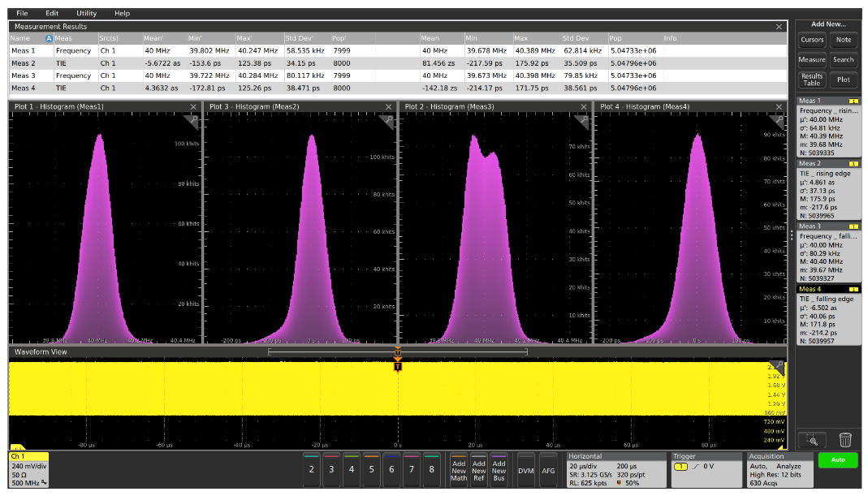Enable channel 5
This screenshot has height=500, width=868.
point(371,469)
